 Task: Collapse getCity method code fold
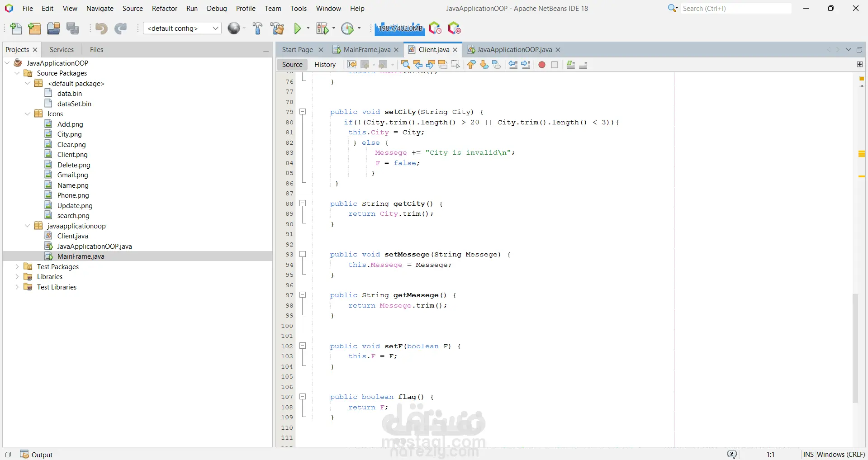(303, 204)
